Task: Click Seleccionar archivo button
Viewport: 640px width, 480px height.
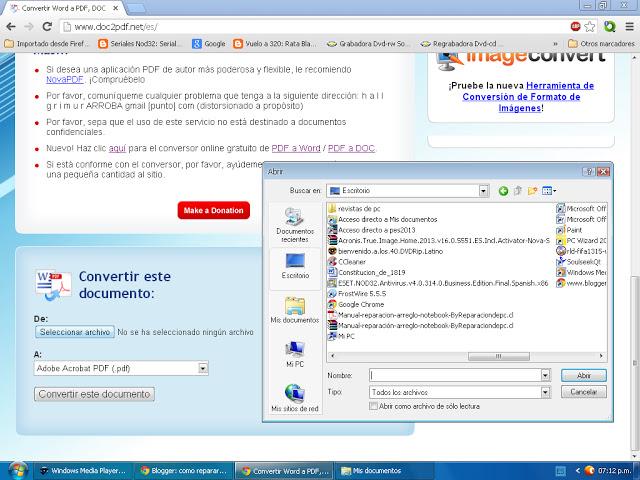Action: 75,332
